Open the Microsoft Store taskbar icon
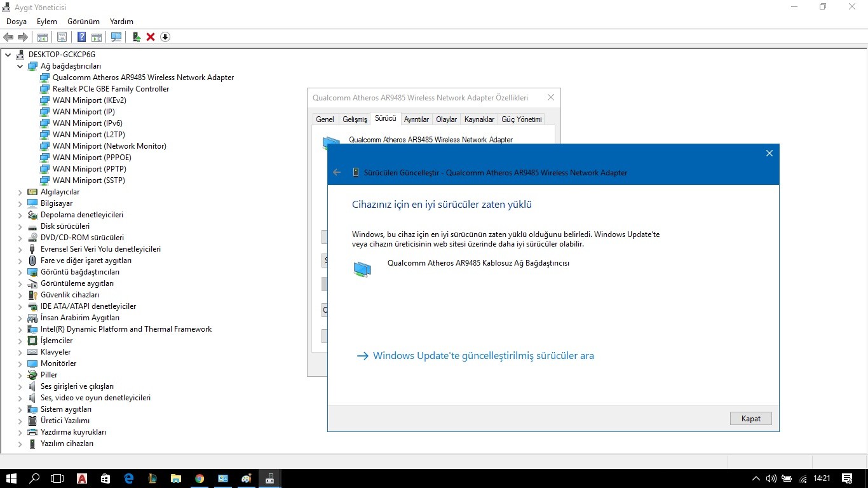The width and height of the screenshot is (868, 488). click(105, 478)
